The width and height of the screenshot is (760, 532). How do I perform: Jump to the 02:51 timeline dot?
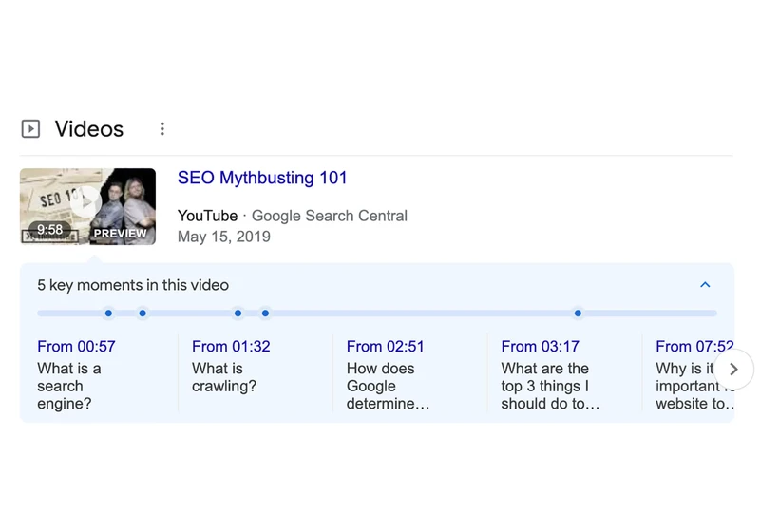click(238, 313)
